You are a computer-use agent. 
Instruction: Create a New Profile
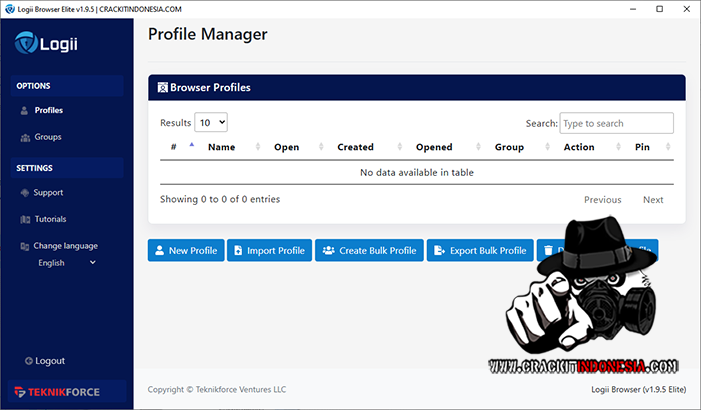[186, 250]
